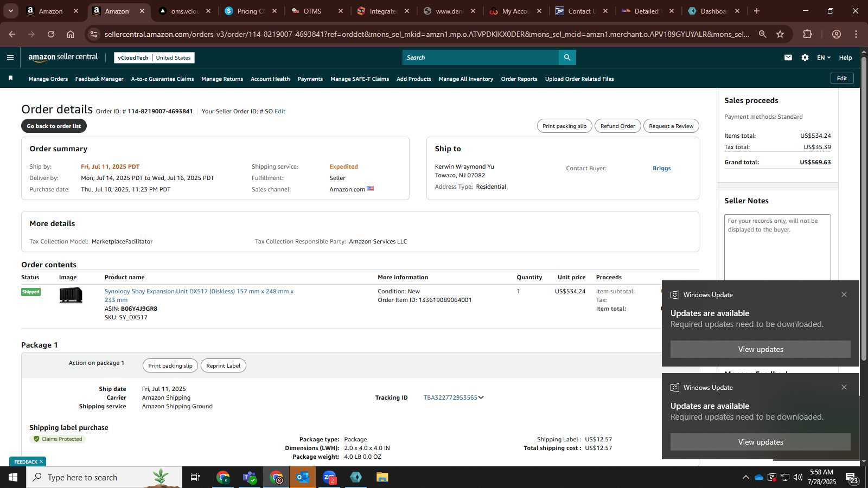The width and height of the screenshot is (868, 488).
Task: Open the notification center icon
Action: click(852, 477)
